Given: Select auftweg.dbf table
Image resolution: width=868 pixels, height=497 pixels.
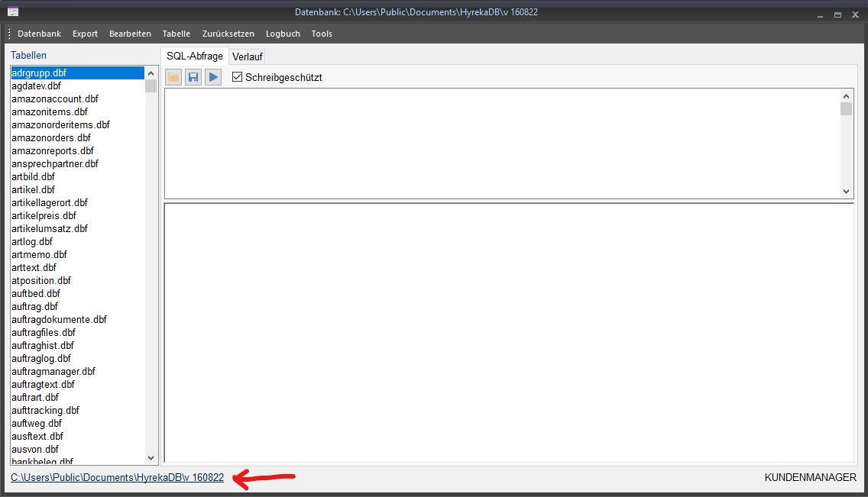Looking at the screenshot, I should (x=77, y=424).
